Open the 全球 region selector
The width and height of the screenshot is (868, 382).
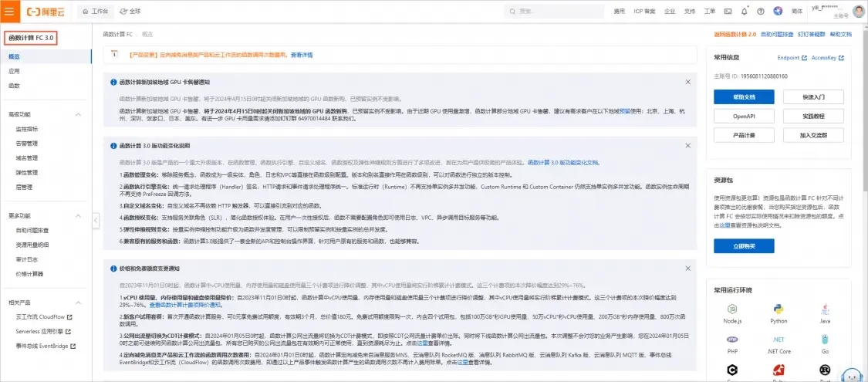click(x=130, y=11)
